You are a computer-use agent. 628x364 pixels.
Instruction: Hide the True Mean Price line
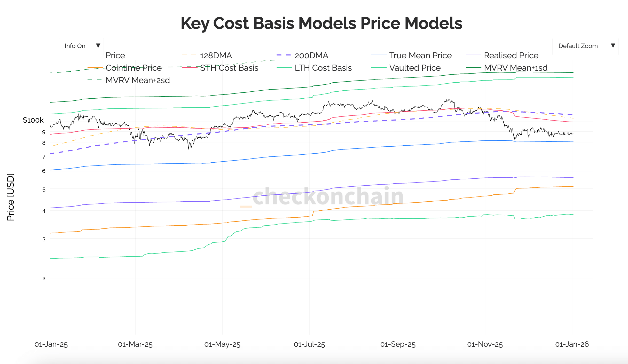[x=420, y=55]
